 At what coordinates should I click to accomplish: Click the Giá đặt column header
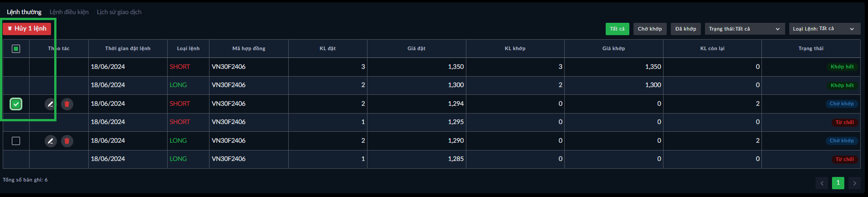point(416,48)
